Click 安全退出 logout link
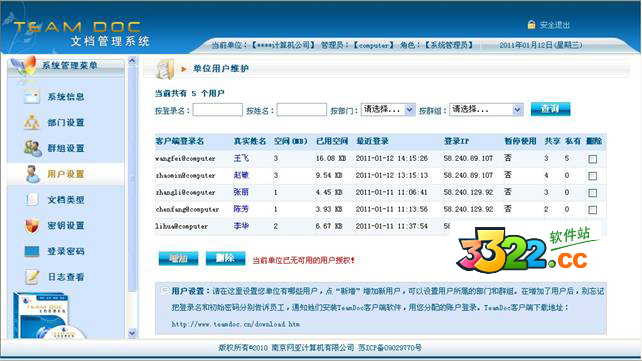This screenshot has height=361, width=642. click(554, 25)
